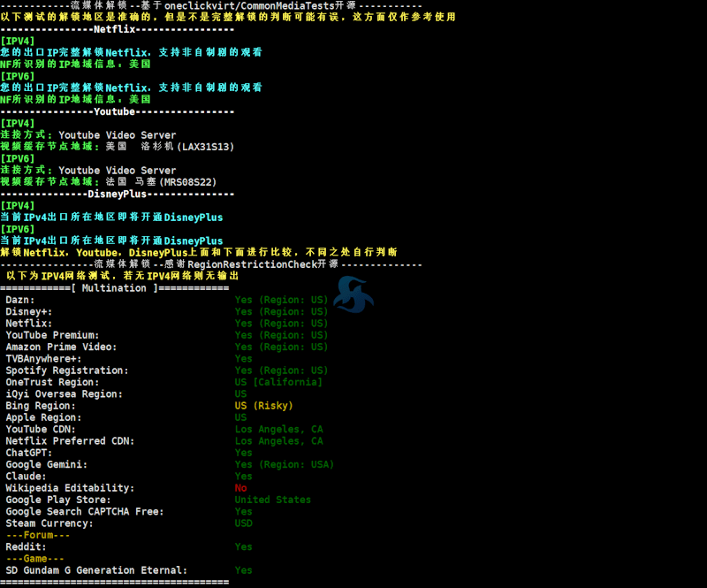This screenshot has height=588, width=707.
Task: Select the 'Yes' result for Claude
Action: point(244,476)
